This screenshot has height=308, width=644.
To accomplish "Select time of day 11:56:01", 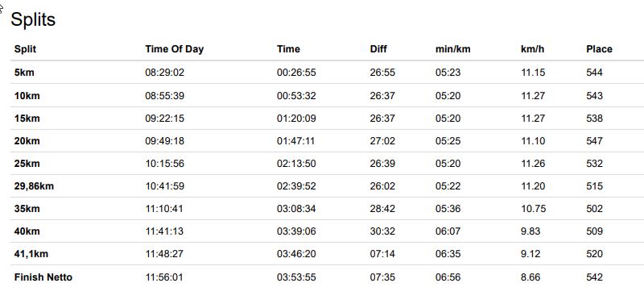I will tap(164, 277).
